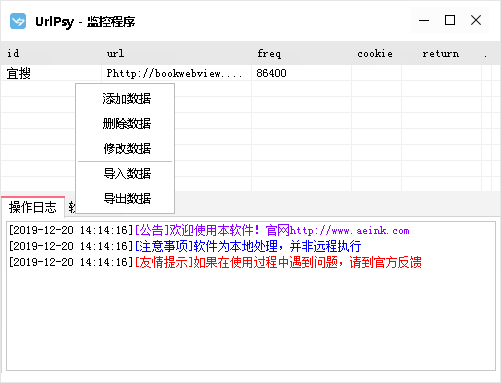Viewport: 501px width, 383px height.
Task: Minimize the UrlPsy window
Action: tap(424, 20)
